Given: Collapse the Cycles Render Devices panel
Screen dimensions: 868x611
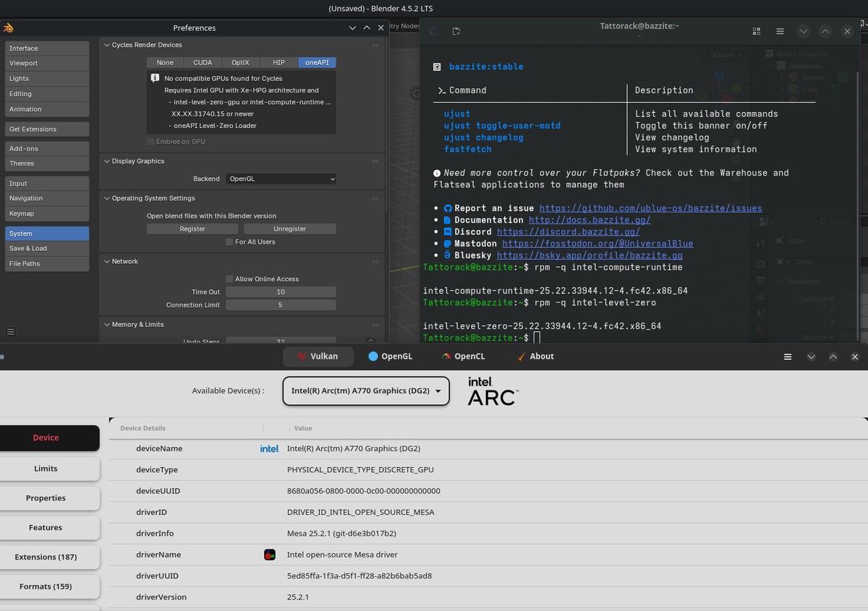Looking at the screenshot, I should click(x=106, y=45).
